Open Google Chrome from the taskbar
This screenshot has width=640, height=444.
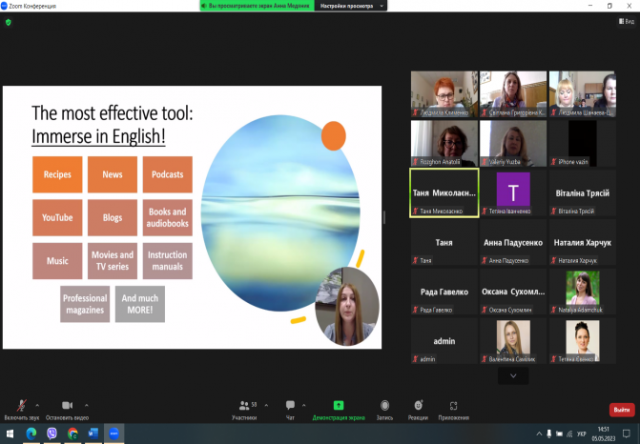tap(73, 433)
